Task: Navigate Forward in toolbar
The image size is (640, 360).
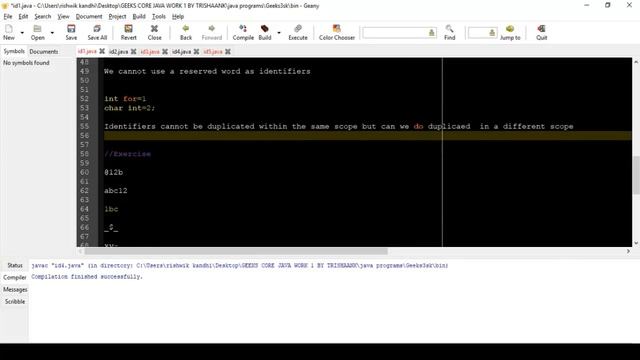Action: (x=211, y=32)
